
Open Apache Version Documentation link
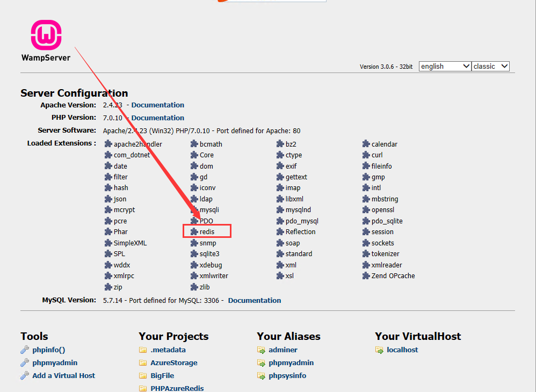tap(157, 105)
